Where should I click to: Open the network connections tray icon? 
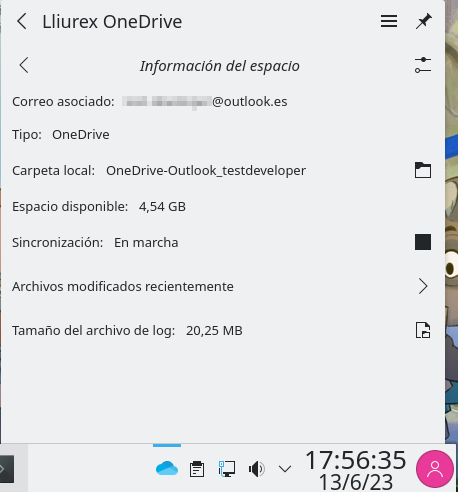tap(227, 469)
